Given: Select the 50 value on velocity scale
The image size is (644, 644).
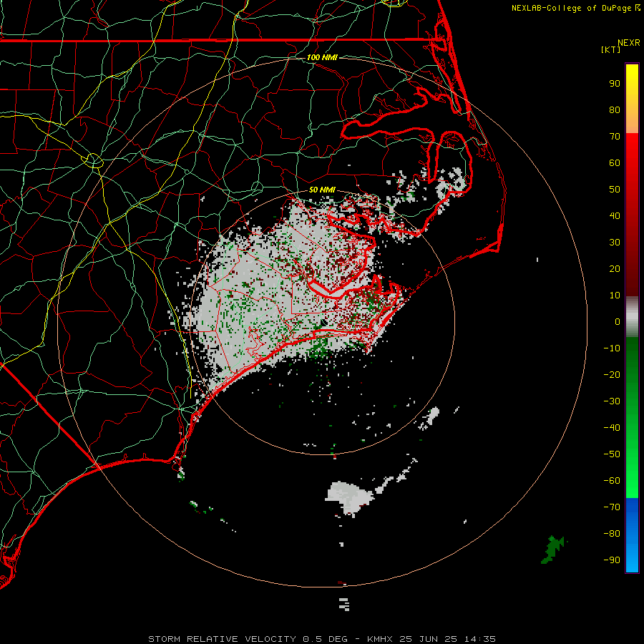Looking at the screenshot, I should [615, 190].
